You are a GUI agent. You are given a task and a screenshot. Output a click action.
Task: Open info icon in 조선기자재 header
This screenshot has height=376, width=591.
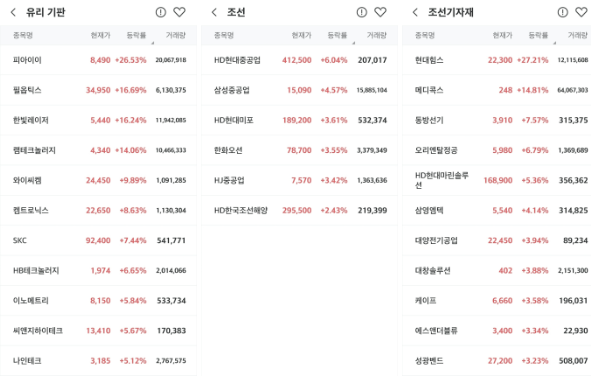(563, 12)
